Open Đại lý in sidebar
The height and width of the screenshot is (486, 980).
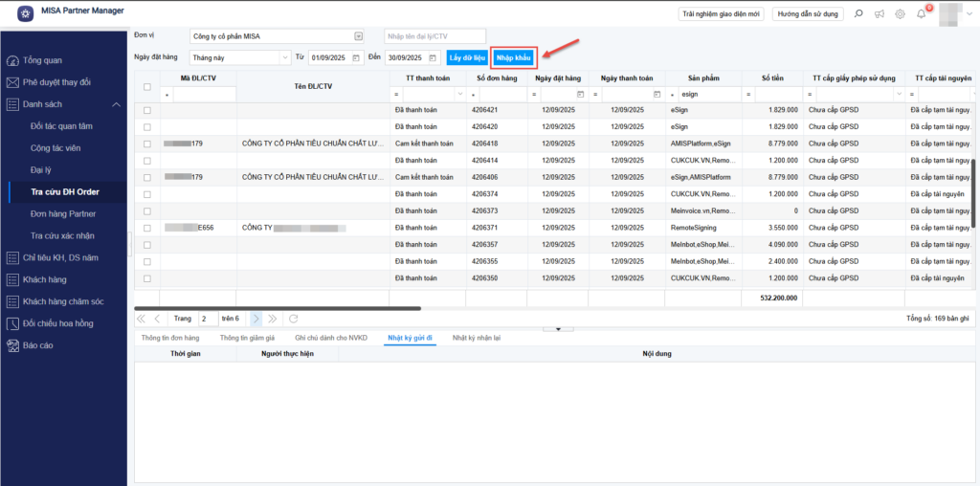[40, 170]
